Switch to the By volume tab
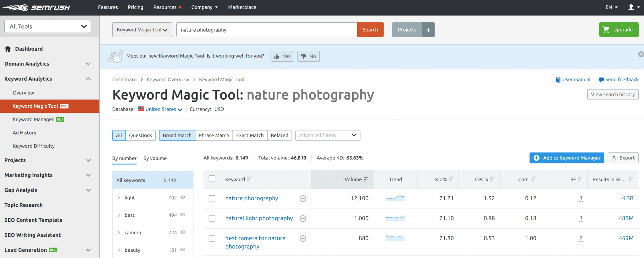This screenshot has width=644, height=258. [155, 158]
